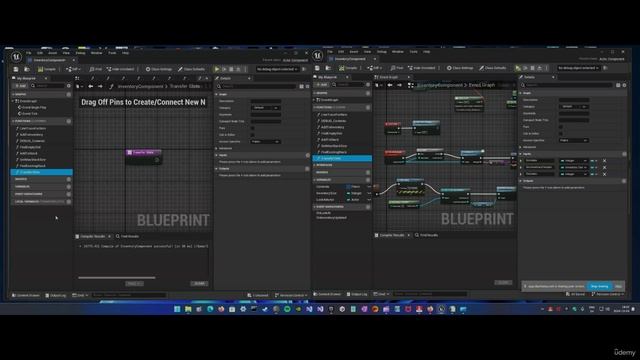Collapse the EventGraph tree item in left panel
This screenshot has width=640, height=360.
(13, 101)
